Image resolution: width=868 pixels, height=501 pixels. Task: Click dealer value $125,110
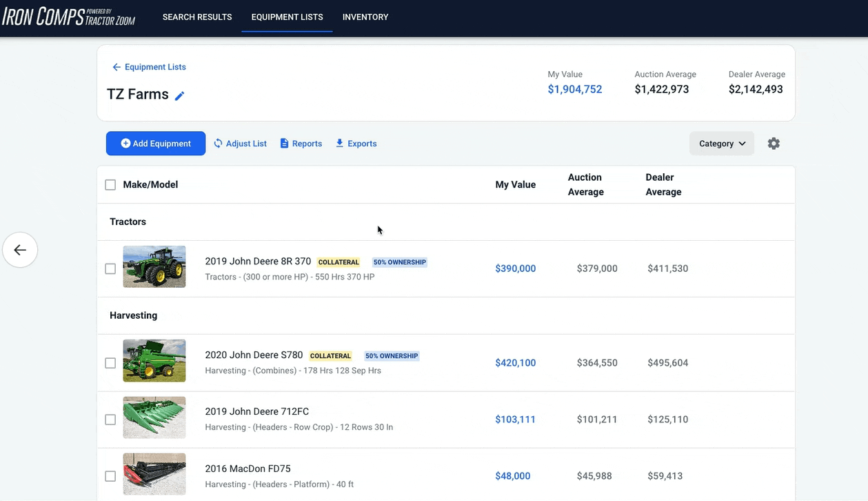click(668, 420)
